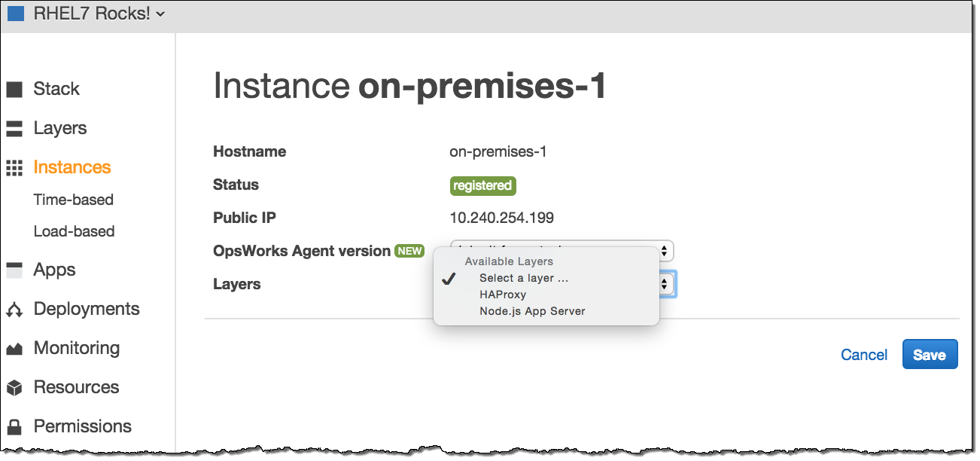The height and width of the screenshot is (461, 980).
Task: Click the green registered status badge
Action: click(482, 185)
